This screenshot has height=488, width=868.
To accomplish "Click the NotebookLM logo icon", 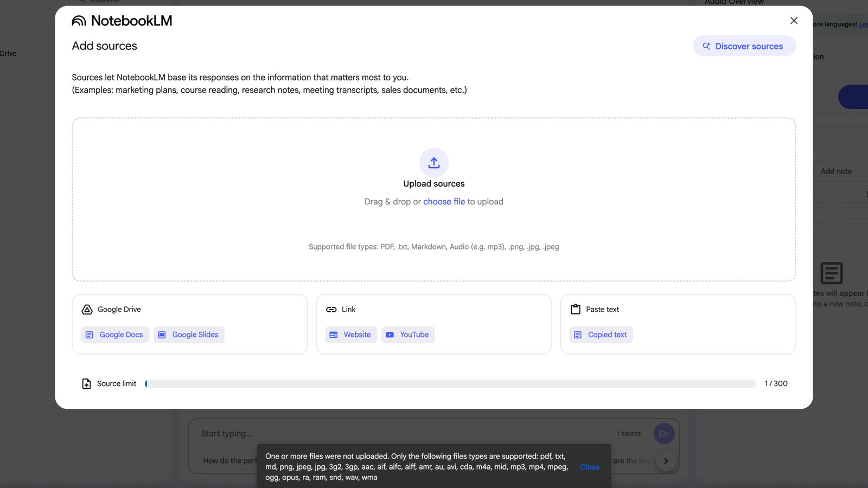I will [x=78, y=21].
